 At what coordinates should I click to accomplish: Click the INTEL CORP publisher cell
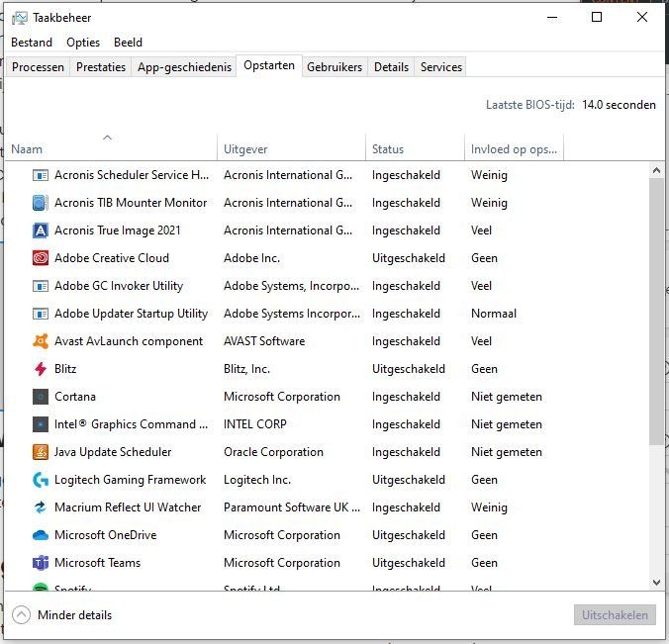pos(255,424)
